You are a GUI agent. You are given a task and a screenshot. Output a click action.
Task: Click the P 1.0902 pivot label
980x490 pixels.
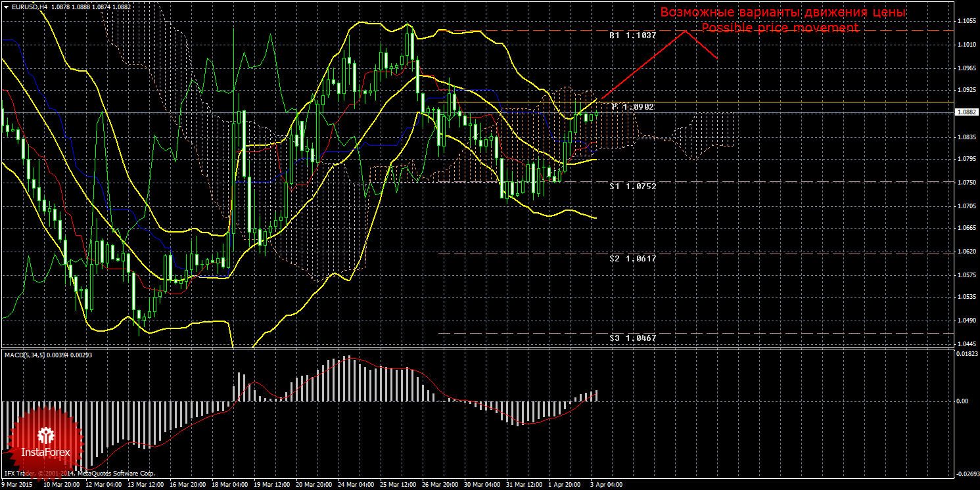click(633, 106)
